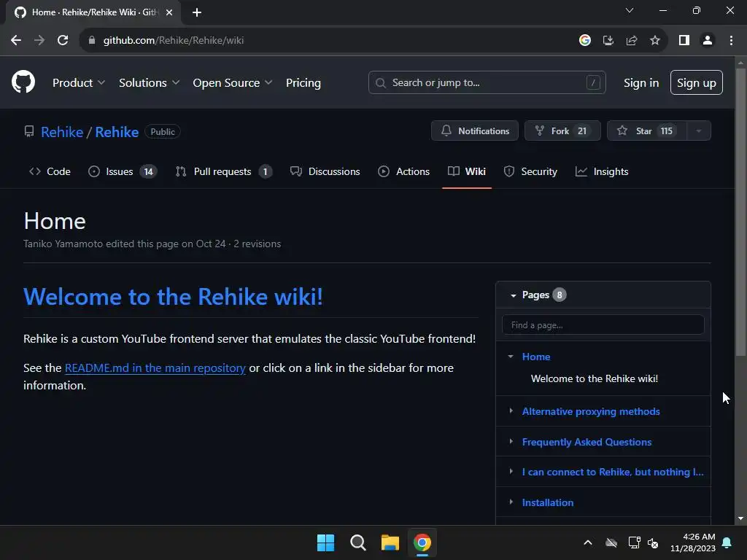
Task: Open Windows taskbar search
Action: 357,542
